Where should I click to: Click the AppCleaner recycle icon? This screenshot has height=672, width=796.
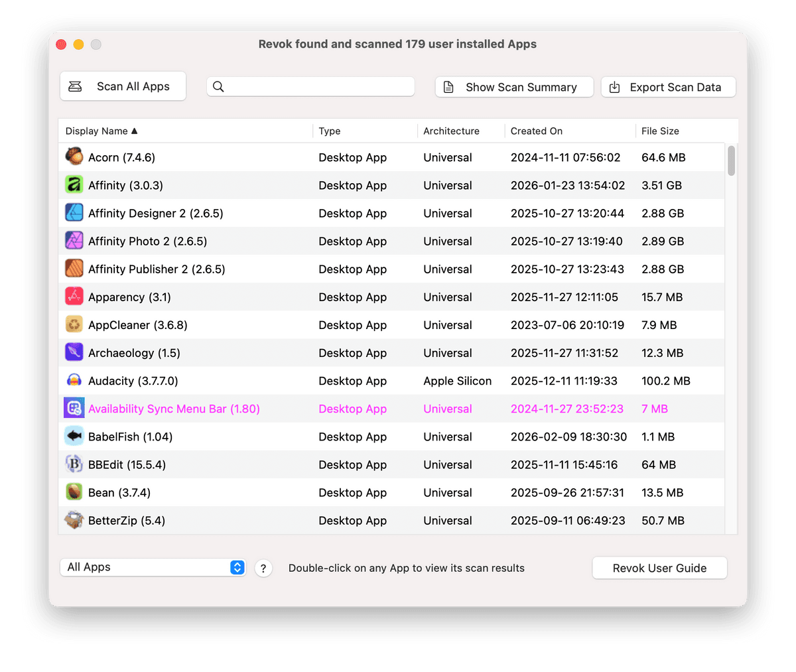pyautogui.click(x=74, y=325)
